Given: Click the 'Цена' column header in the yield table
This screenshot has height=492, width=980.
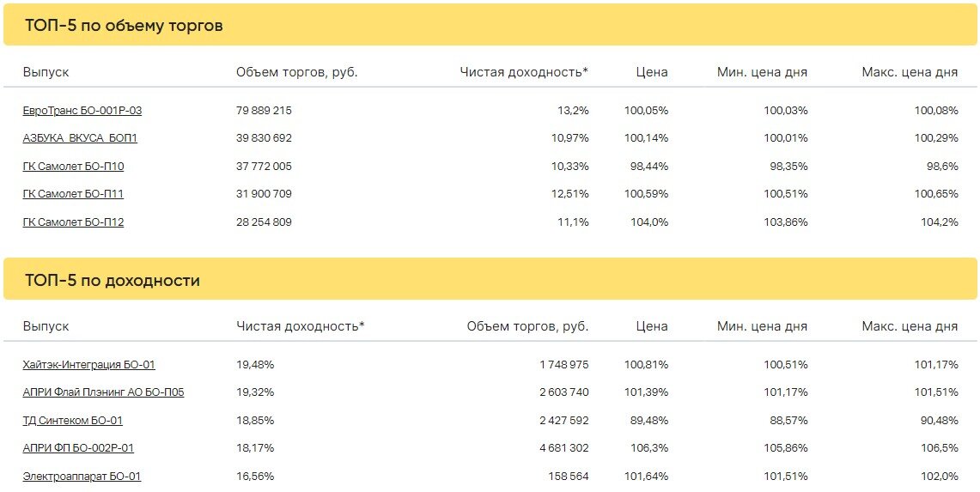Looking at the screenshot, I should (652, 326).
